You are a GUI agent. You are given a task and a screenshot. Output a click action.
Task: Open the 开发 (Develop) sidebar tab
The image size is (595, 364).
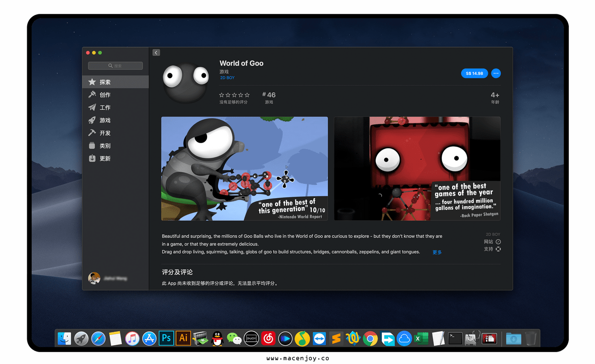click(x=116, y=133)
